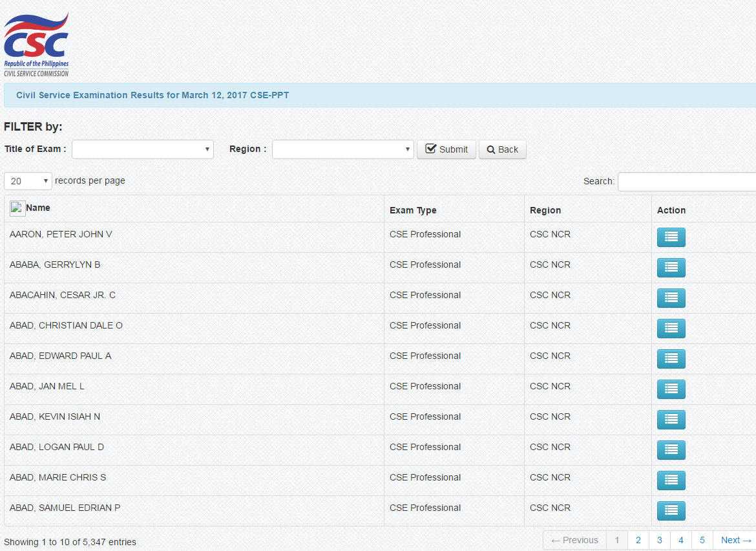The height and width of the screenshot is (551, 756).
Task: Click action icon for ABAD, JAN MEL L
Action: 671,389
